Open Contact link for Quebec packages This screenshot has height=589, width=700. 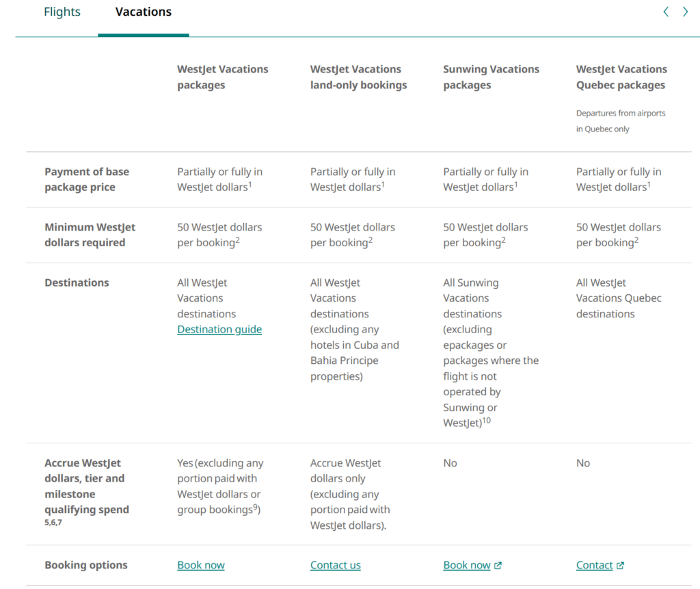click(x=594, y=565)
